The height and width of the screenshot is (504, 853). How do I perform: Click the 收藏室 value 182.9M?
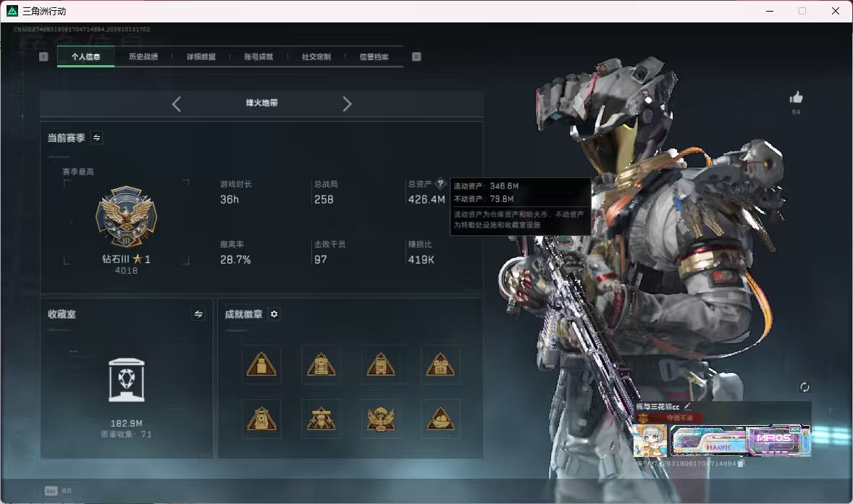(x=127, y=424)
